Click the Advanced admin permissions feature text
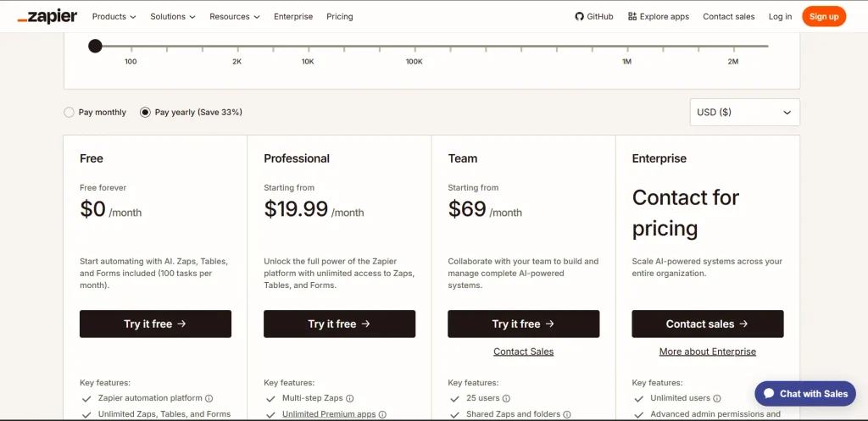The image size is (868, 421). tap(715, 414)
